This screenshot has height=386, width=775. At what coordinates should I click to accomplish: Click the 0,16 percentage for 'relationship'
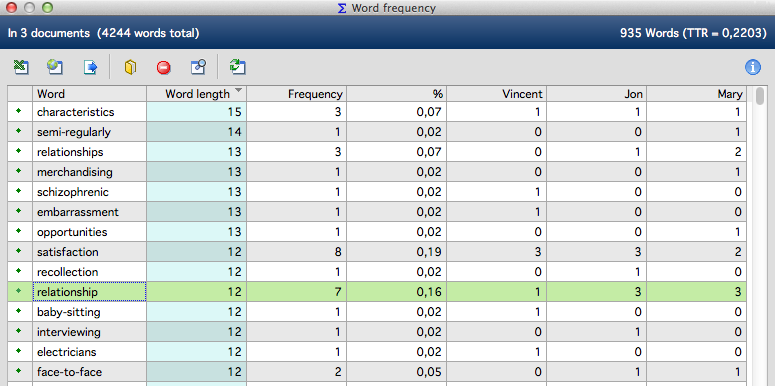point(429,292)
